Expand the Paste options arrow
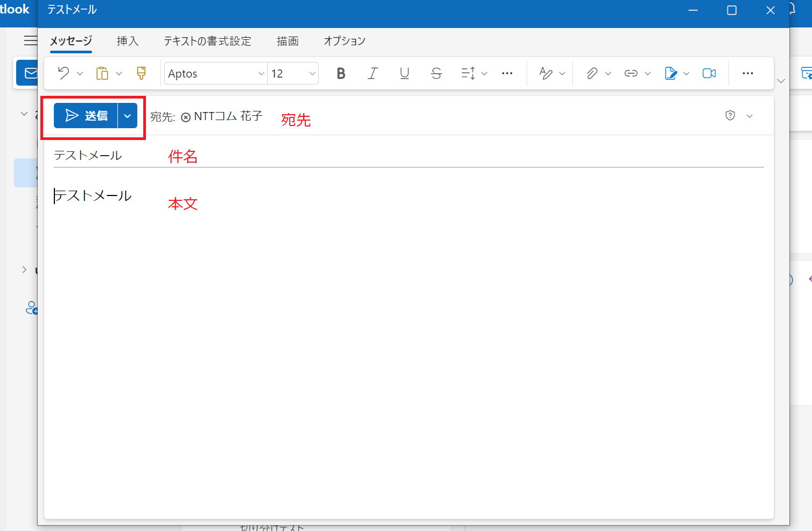 click(x=119, y=74)
